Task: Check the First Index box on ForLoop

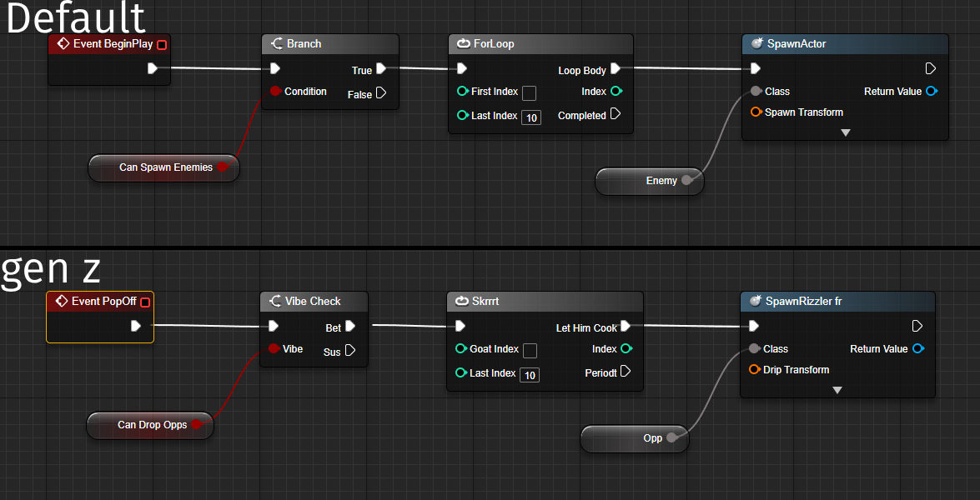Action: coord(529,93)
